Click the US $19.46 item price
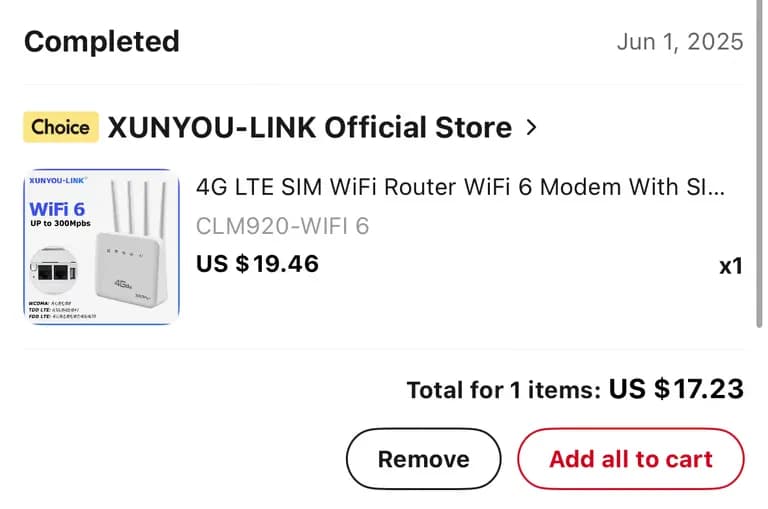The image size is (768, 509). pos(257,264)
